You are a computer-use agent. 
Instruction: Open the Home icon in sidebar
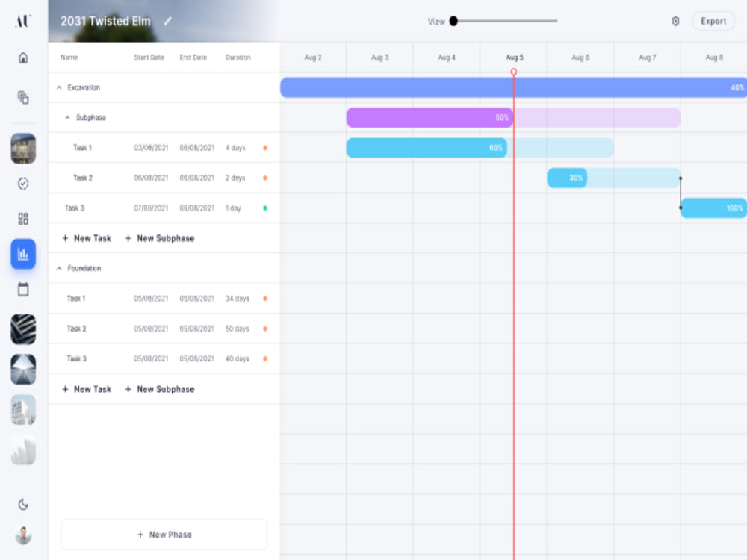23,57
